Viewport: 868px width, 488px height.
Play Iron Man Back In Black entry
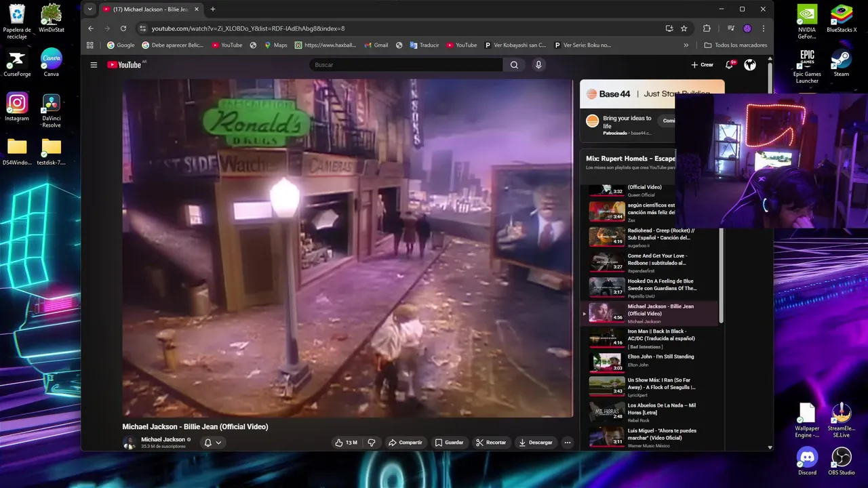(x=650, y=338)
